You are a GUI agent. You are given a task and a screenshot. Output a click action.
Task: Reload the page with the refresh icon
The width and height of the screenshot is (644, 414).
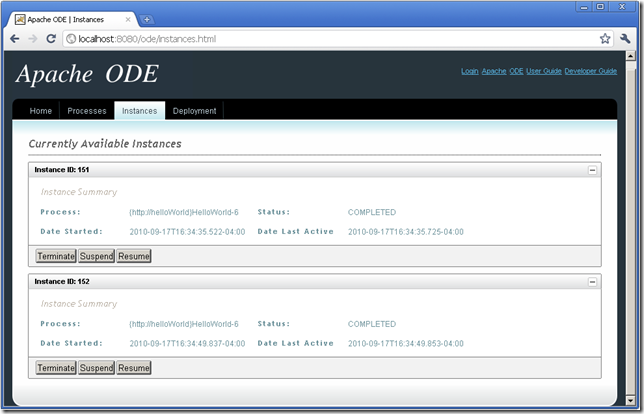click(x=51, y=39)
